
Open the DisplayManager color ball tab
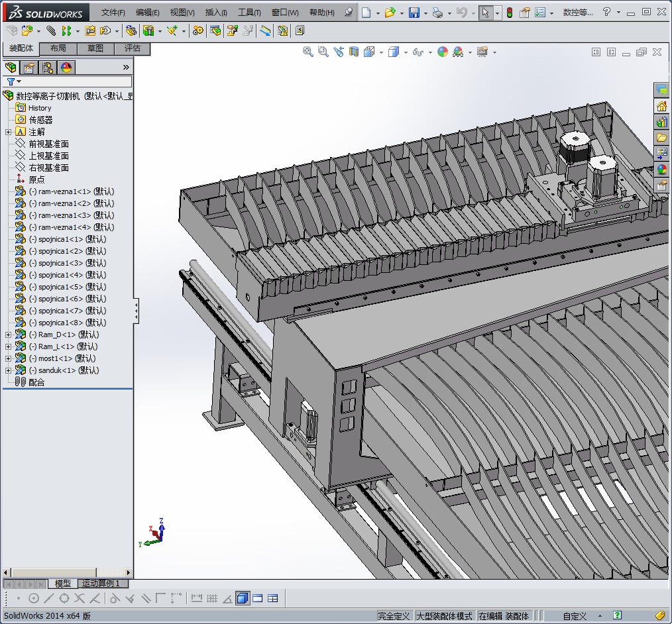click(66, 67)
